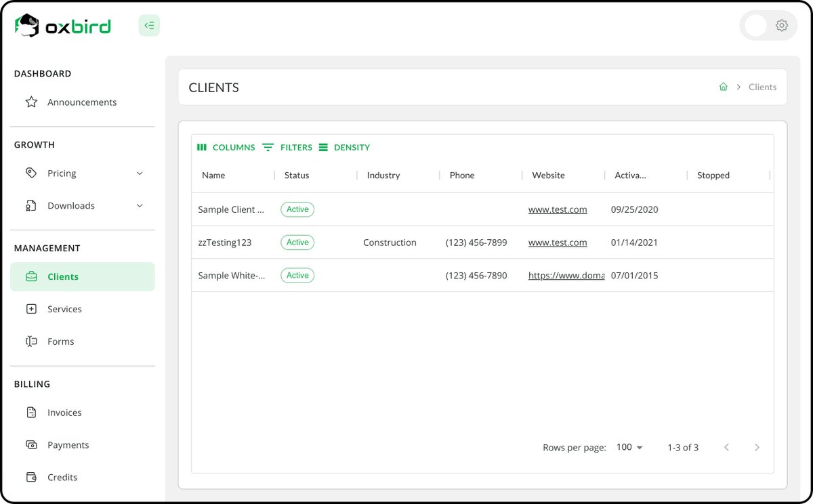Image resolution: width=813 pixels, height=504 pixels.
Task: Go to previous page arrow
Action: pos(726,447)
